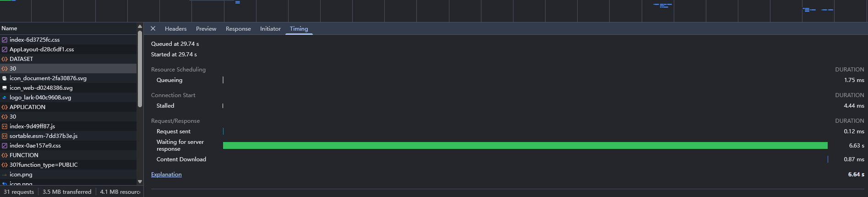This screenshot has width=868, height=197.
Task: Click the icon_document-2fa30876.svg image icon
Action: pos(5,78)
